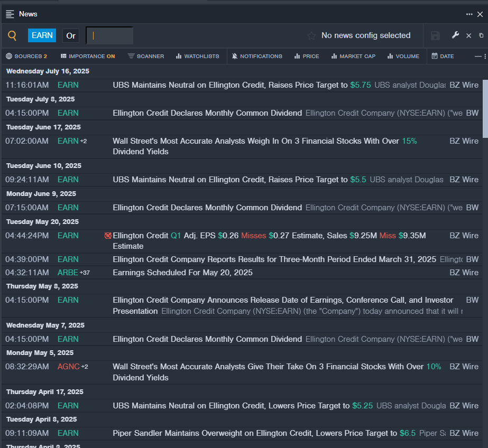Open the Volume filter
This screenshot has height=448, width=488.
(x=403, y=57)
